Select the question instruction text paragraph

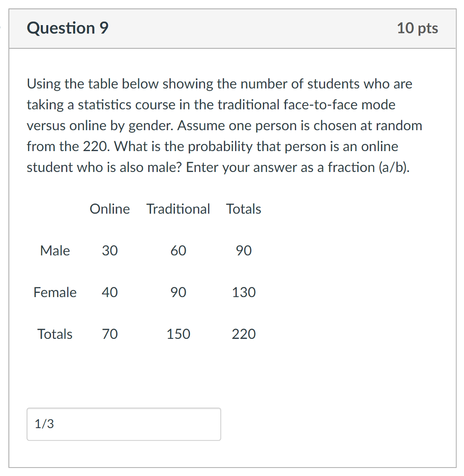pos(224,126)
